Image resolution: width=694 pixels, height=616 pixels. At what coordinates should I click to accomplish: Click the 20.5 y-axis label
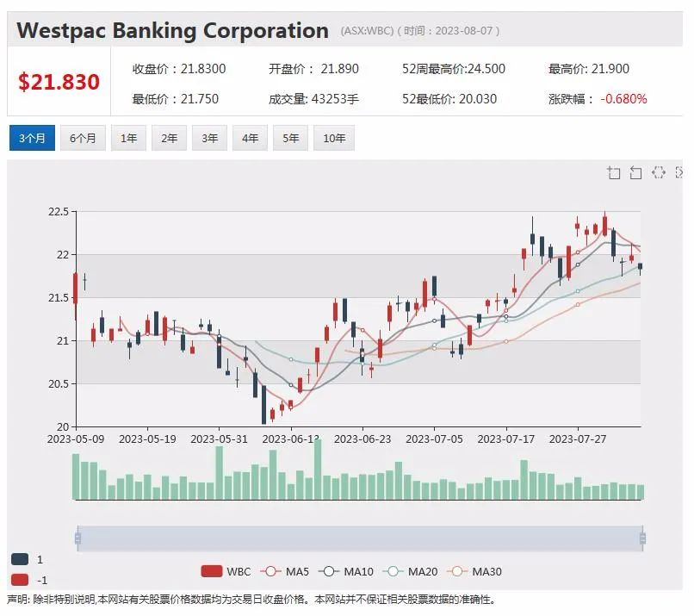[x=59, y=383]
